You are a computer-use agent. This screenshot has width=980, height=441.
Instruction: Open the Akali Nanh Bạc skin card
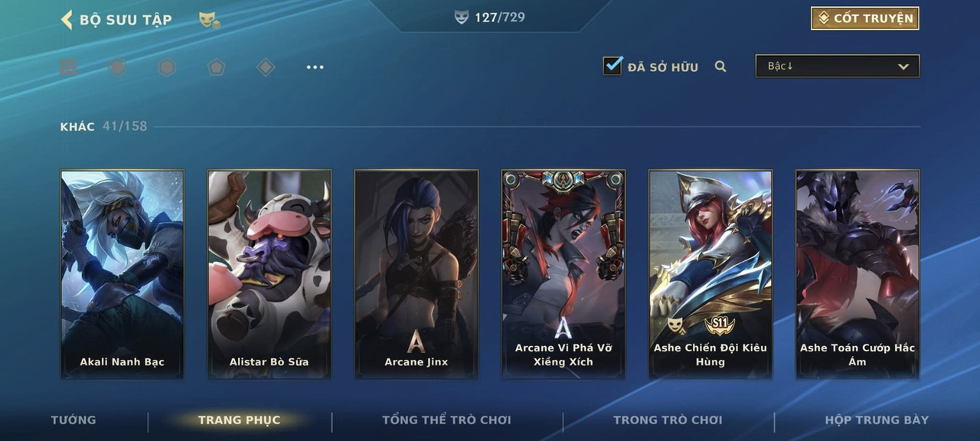tap(122, 274)
